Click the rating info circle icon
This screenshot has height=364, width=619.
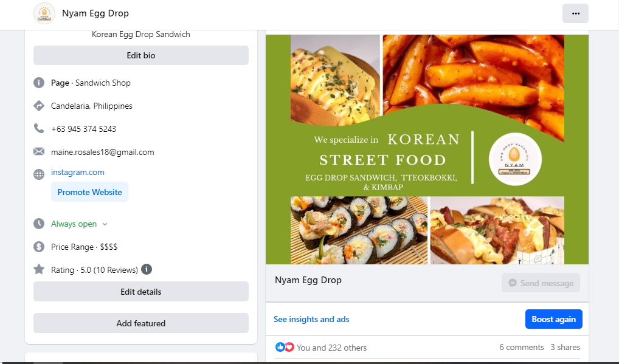147,269
